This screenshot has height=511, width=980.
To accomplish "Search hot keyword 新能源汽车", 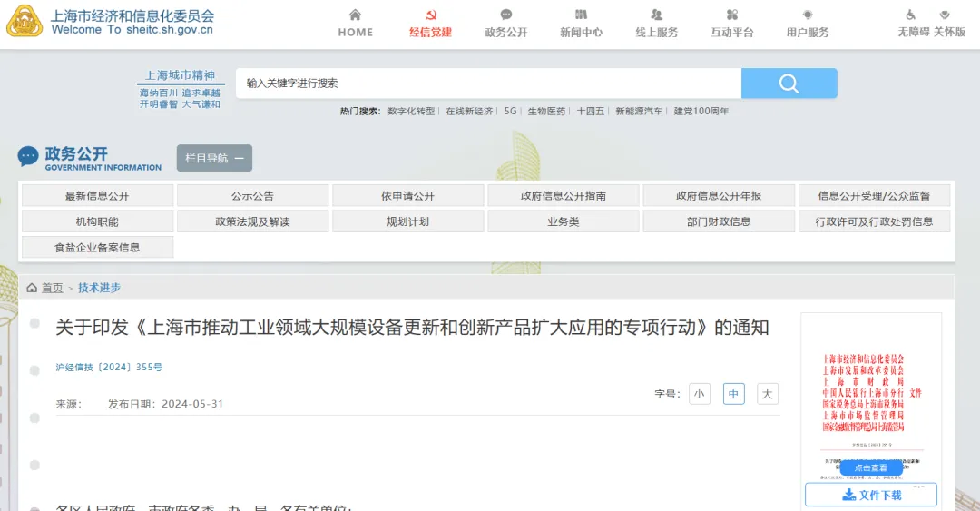I will click(639, 111).
